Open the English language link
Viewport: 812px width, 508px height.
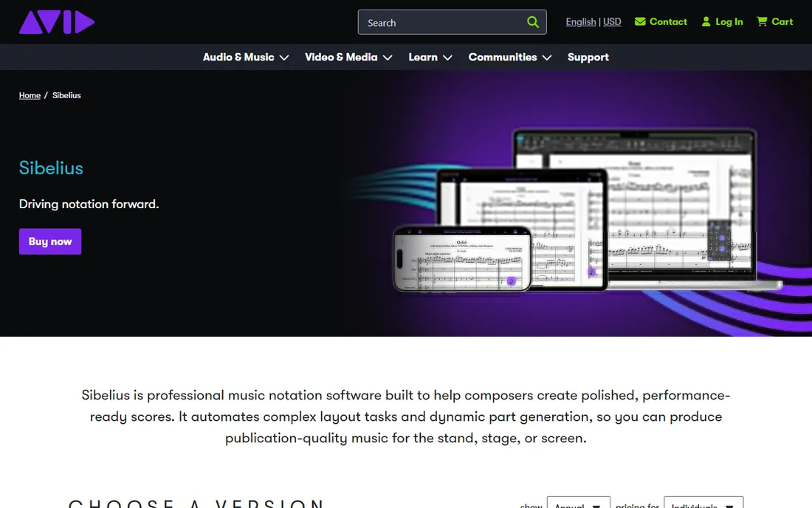580,21
